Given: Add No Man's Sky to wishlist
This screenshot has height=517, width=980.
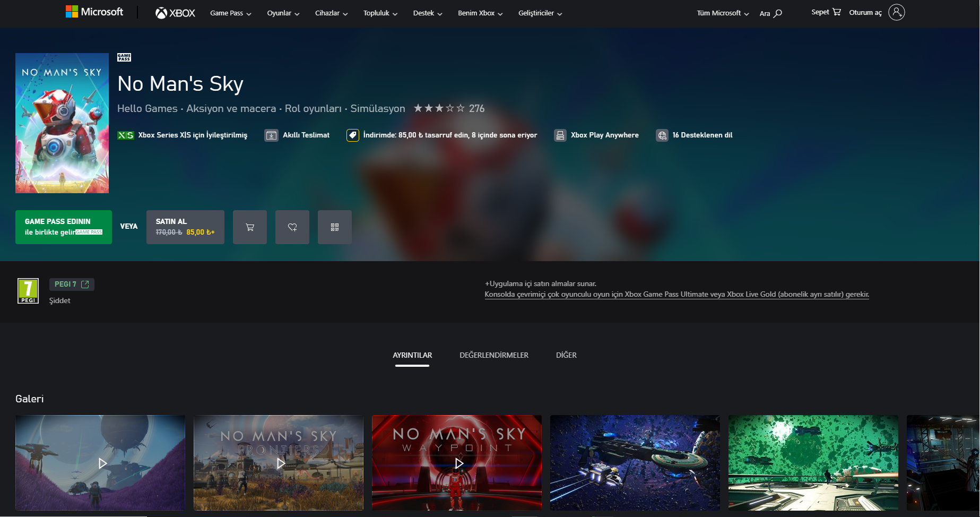Looking at the screenshot, I should tap(292, 227).
